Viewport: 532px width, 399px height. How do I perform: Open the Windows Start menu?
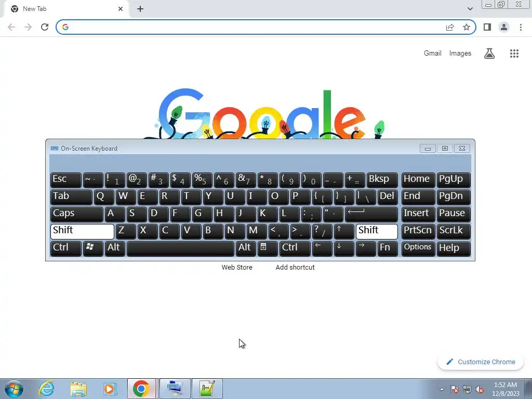tap(14, 389)
